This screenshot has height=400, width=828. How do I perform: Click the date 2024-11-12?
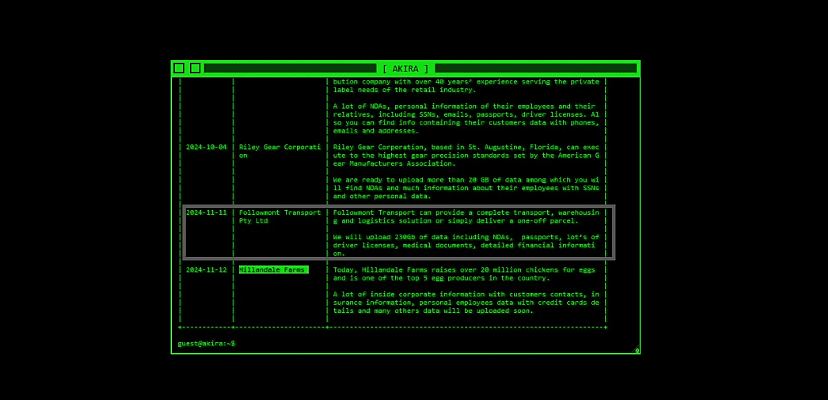[206, 269]
